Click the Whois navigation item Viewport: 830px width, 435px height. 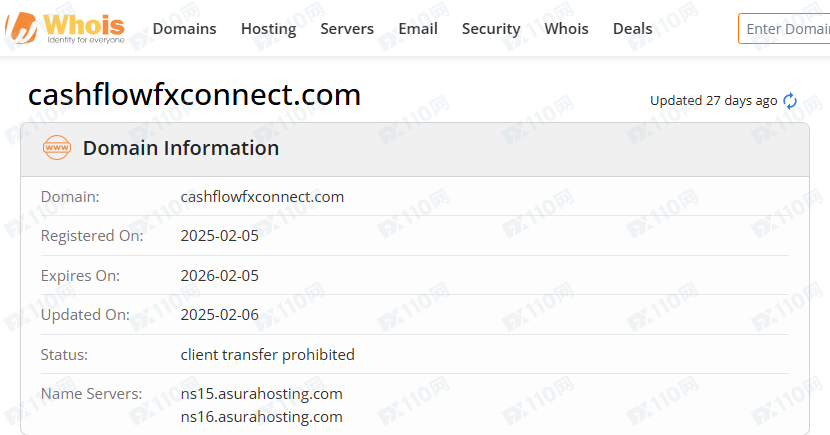pyautogui.click(x=566, y=29)
